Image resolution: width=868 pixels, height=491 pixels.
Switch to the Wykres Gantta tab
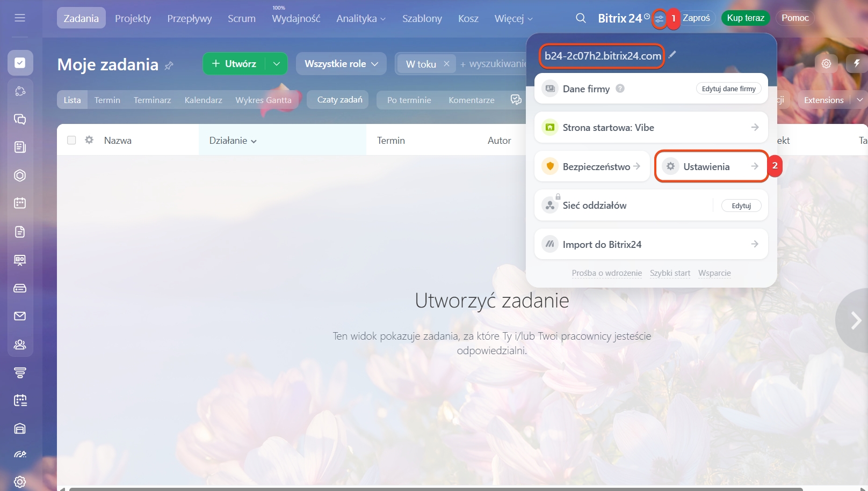[263, 100]
